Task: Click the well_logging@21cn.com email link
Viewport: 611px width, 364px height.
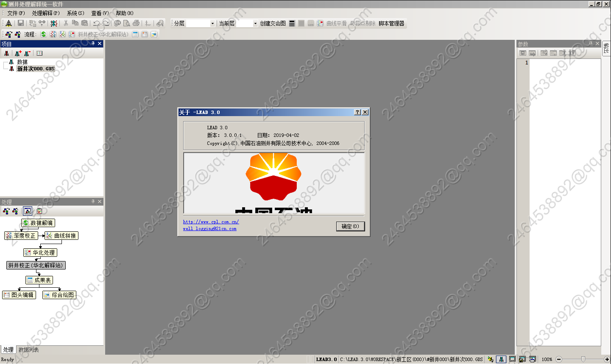Action: tap(209, 229)
